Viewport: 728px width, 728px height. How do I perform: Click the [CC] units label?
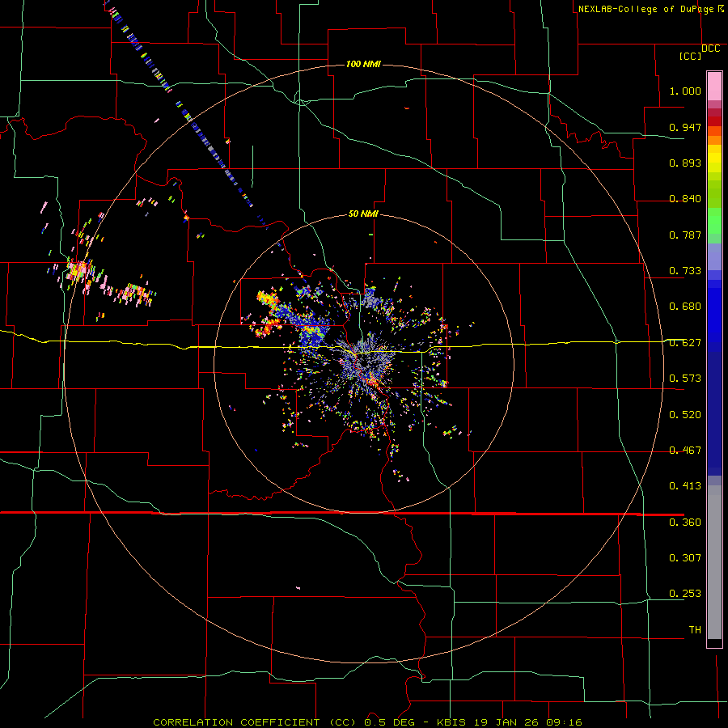point(691,56)
